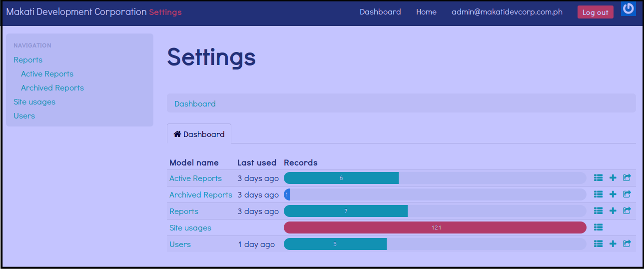Add new user with plus icon
The height and width of the screenshot is (269, 644).
pyautogui.click(x=613, y=243)
